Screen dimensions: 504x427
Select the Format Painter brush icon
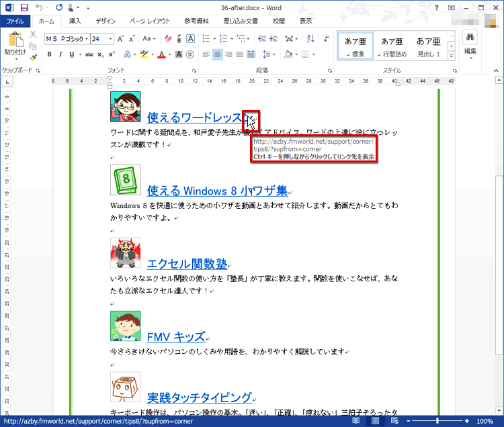pos(33,58)
